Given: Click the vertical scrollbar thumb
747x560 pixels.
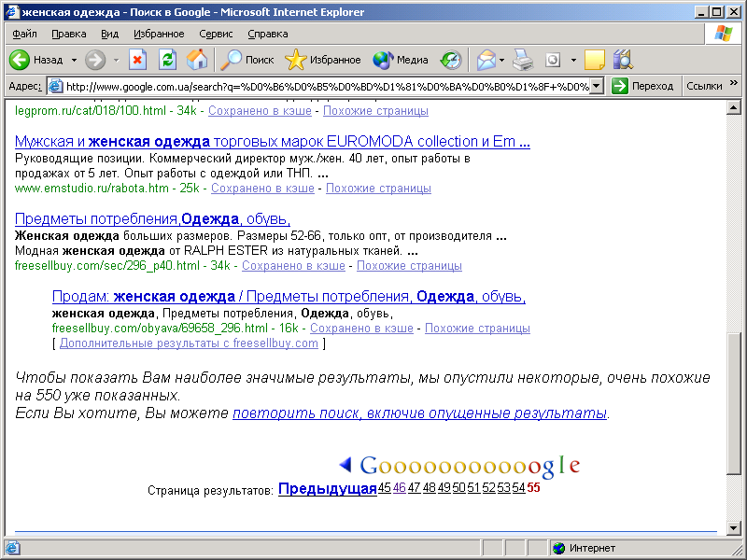Looking at the screenshot, I should pyautogui.click(x=734, y=403).
